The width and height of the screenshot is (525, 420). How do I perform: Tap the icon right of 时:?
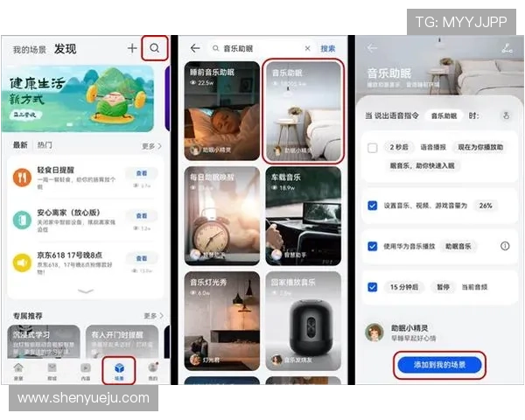pyautogui.click(x=507, y=115)
